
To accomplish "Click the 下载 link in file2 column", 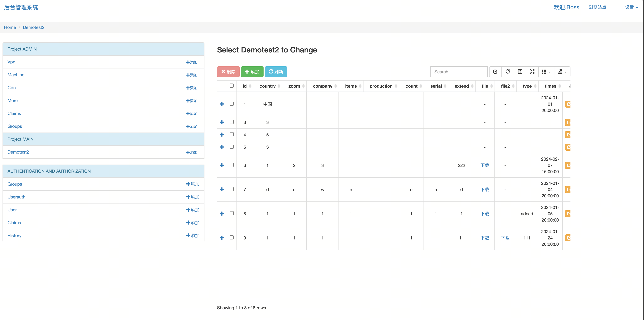I will tap(505, 238).
